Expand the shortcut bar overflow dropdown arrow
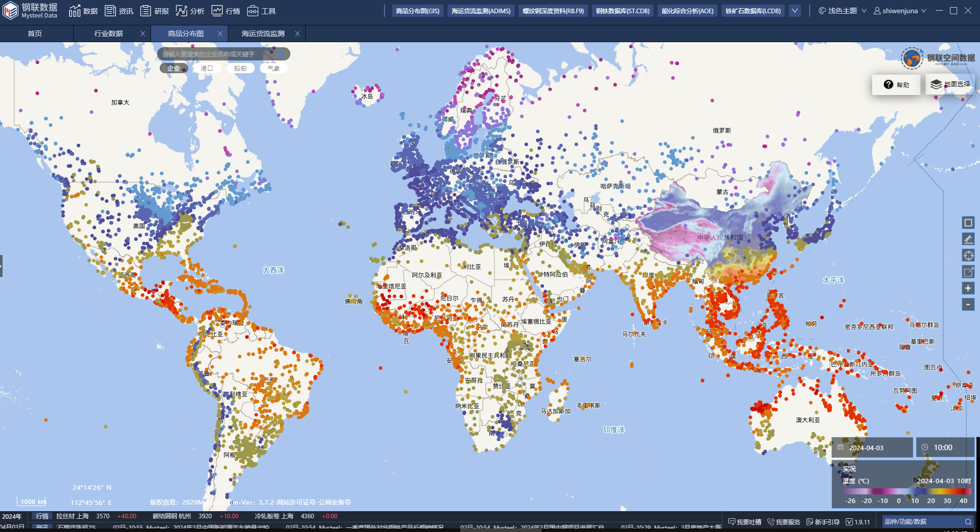 [794, 11]
